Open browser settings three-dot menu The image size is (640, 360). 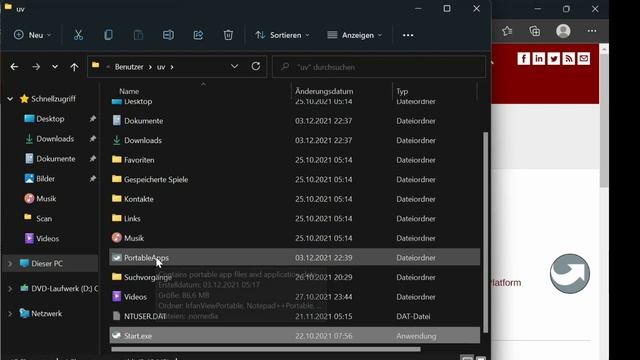[592, 31]
